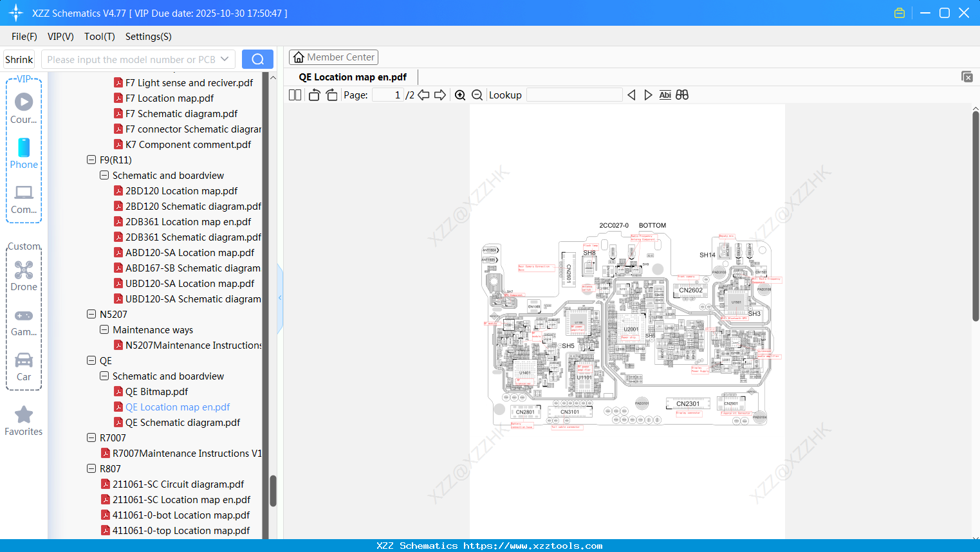This screenshot has height=552, width=980.
Task: Collapse the N5207 tree node
Action: tap(91, 314)
